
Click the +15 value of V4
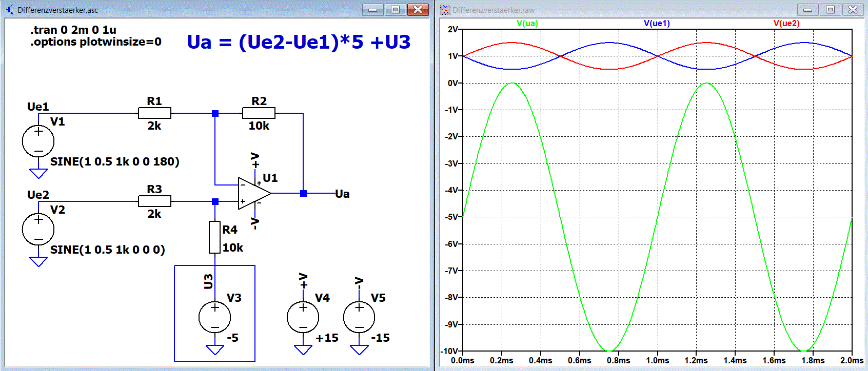point(327,338)
